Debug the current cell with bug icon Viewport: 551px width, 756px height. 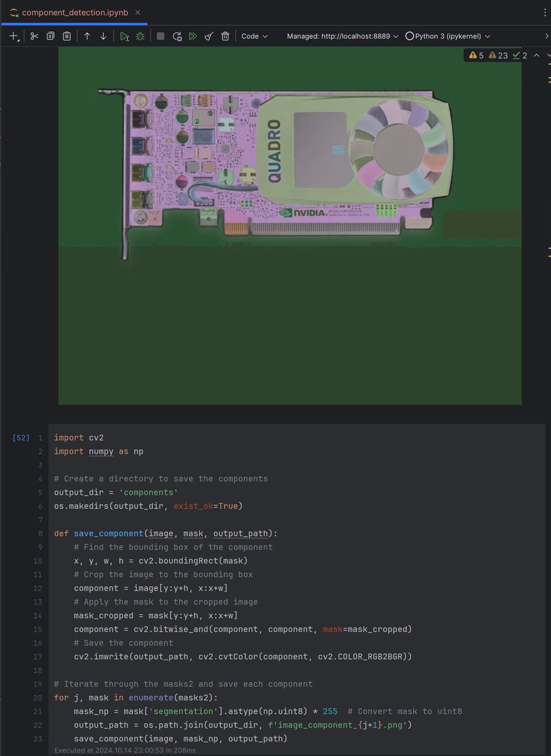tap(140, 37)
